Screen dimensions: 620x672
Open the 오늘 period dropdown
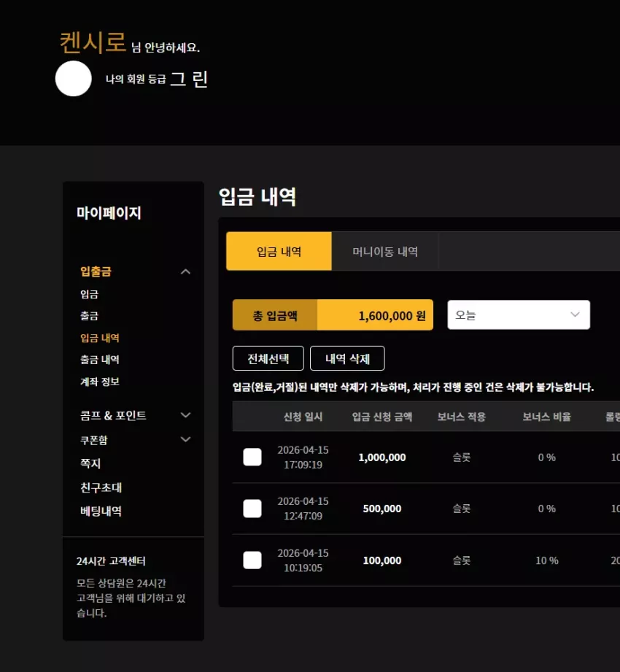click(x=519, y=315)
